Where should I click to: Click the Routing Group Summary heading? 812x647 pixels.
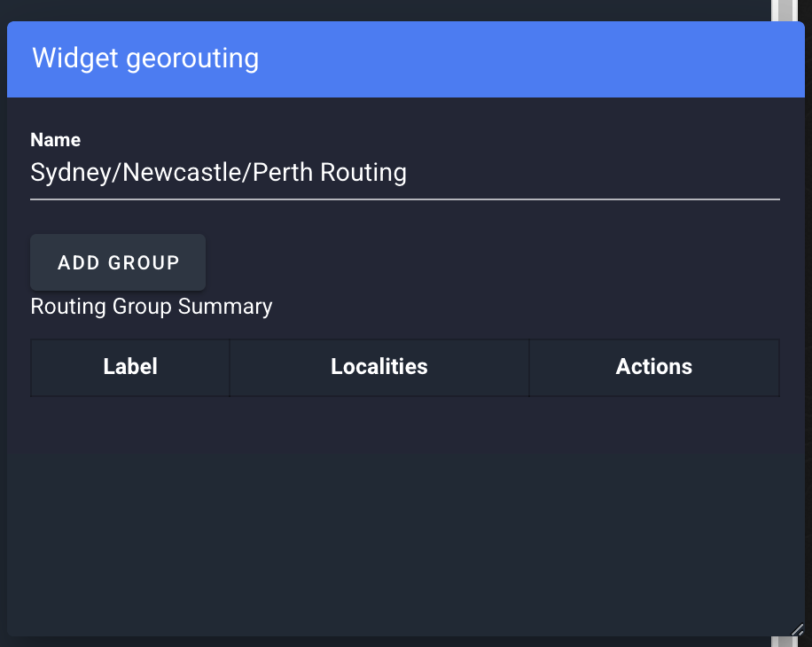click(x=152, y=307)
